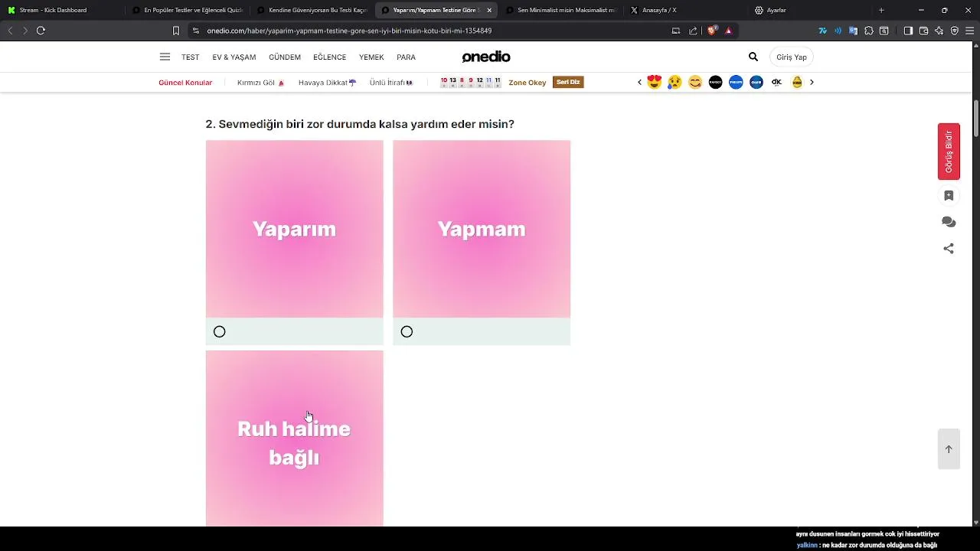This screenshot has height=551, width=980.
Task: Select the Yaparım radio button
Action: (x=220, y=331)
